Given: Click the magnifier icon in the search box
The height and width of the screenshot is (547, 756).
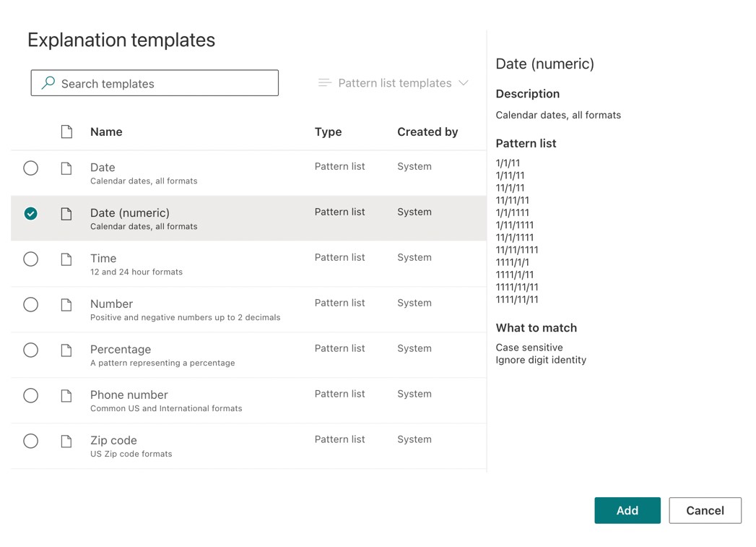Looking at the screenshot, I should click(x=46, y=82).
